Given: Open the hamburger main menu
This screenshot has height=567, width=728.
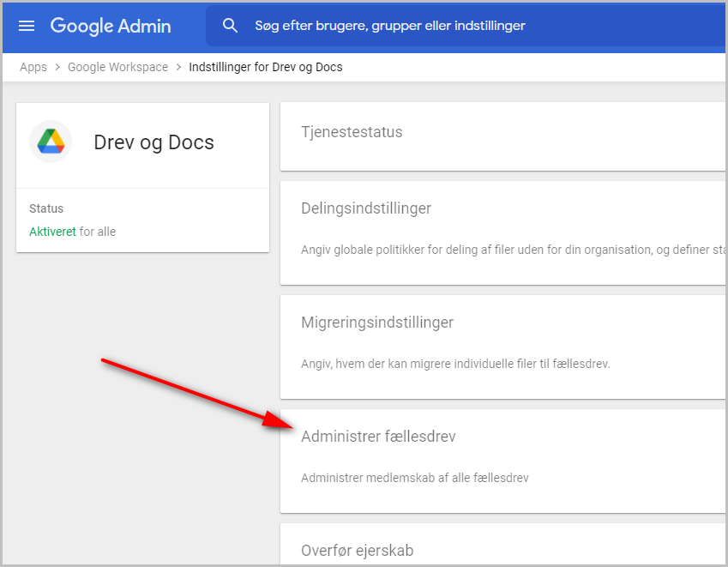Looking at the screenshot, I should (x=27, y=26).
